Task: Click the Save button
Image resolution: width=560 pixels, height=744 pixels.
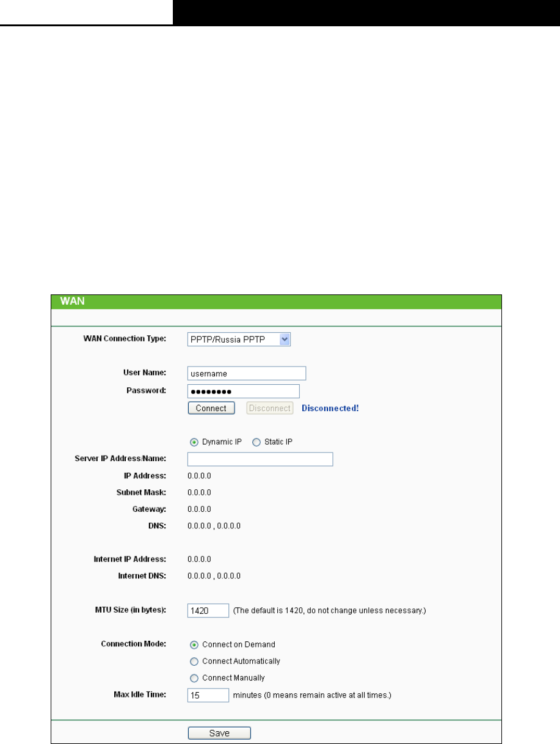Action: (x=219, y=733)
